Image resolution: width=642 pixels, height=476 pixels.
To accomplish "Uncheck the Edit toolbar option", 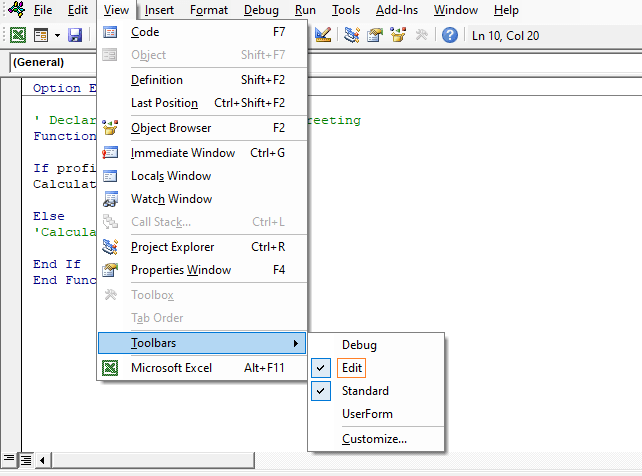I will click(x=351, y=368).
